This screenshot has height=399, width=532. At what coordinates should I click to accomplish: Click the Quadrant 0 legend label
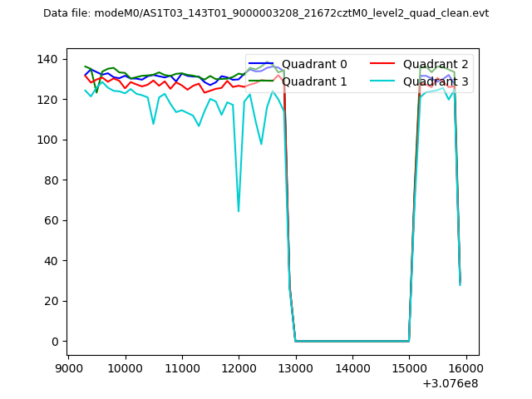pos(314,64)
